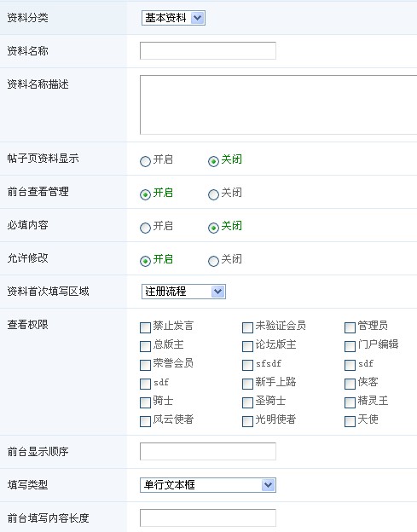This screenshot has width=417, height=532.
Task: Tick the 论坛版主 checkbox
Action: (247, 346)
